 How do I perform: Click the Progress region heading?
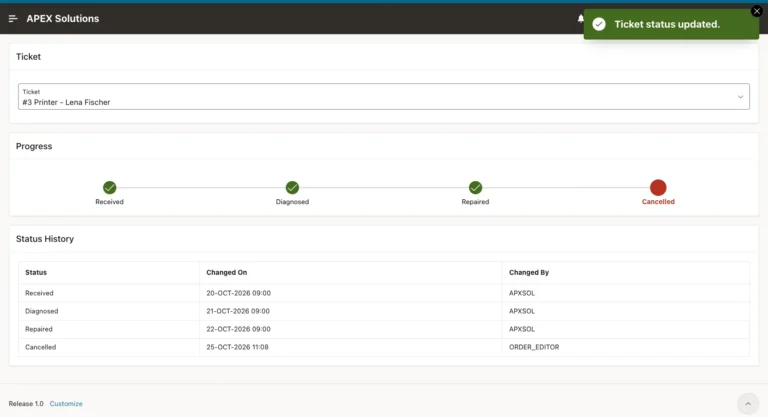pos(34,147)
